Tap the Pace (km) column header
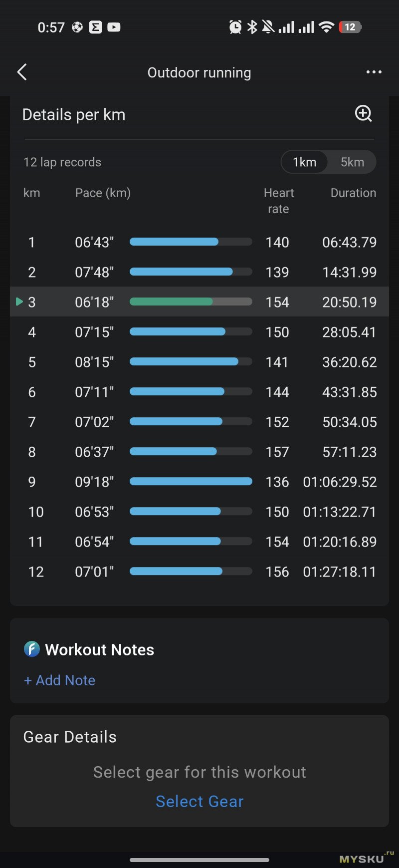 [103, 193]
